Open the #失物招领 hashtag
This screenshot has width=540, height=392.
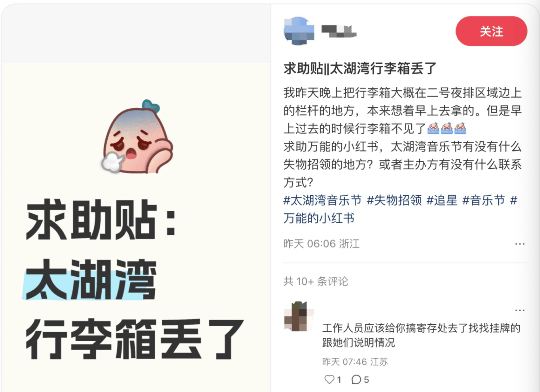(394, 200)
